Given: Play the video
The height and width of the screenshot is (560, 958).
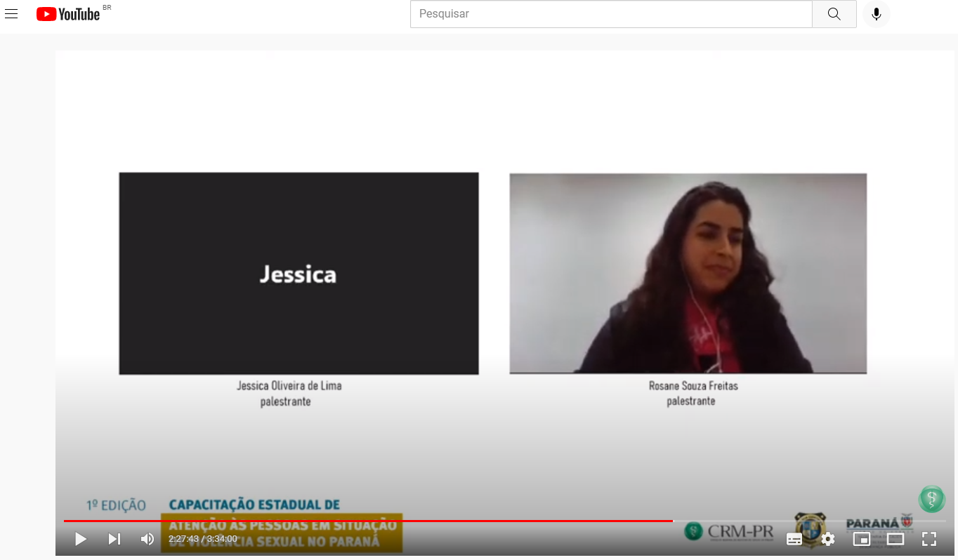Looking at the screenshot, I should click(x=81, y=539).
